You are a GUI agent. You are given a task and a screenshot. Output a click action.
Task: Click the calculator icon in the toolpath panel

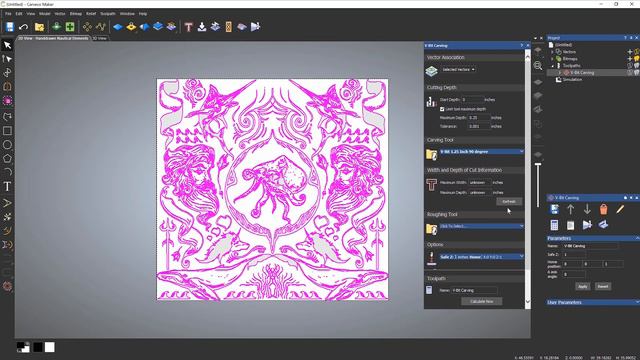click(x=554, y=225)
